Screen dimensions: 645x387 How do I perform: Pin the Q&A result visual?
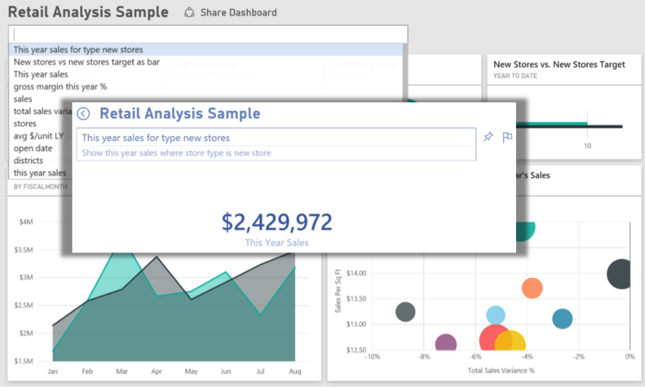488,137
